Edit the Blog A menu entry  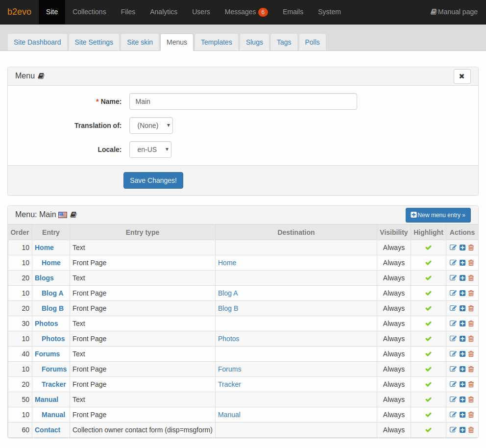pos(453,293)
